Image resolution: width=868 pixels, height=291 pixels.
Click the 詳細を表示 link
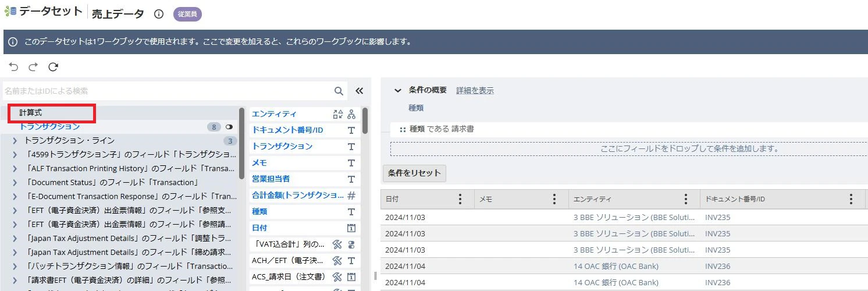[475, 90]
